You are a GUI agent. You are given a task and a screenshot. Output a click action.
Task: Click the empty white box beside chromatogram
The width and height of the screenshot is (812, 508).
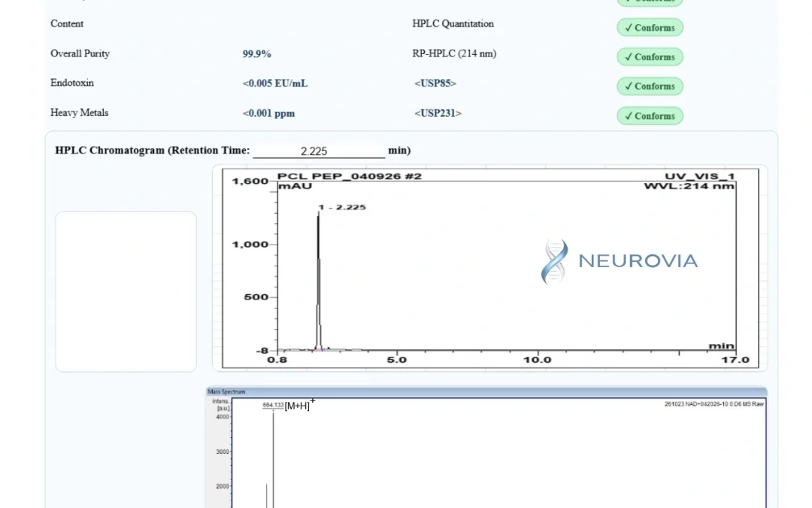click(x=126, y=291)
